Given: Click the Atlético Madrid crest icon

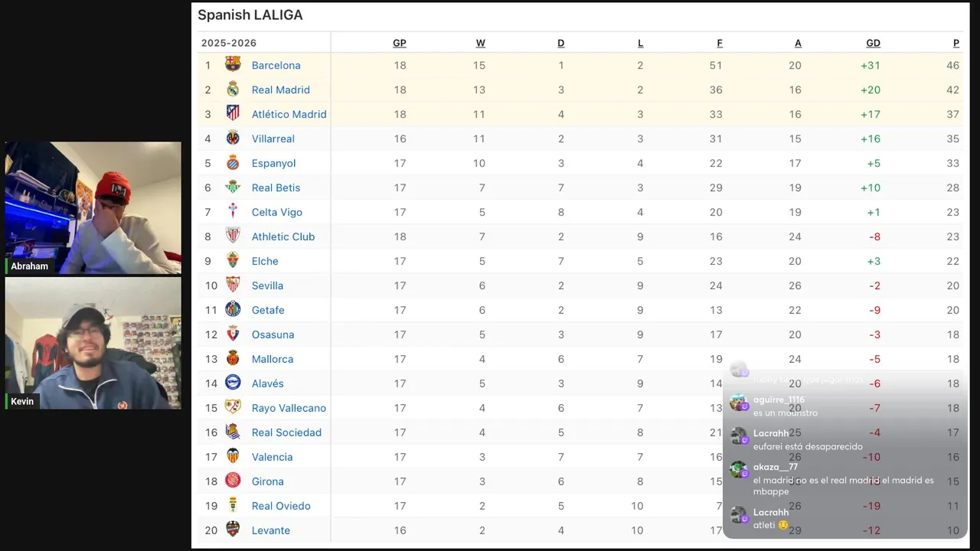Looking at the screenshot, I should (x=233, y=114).
